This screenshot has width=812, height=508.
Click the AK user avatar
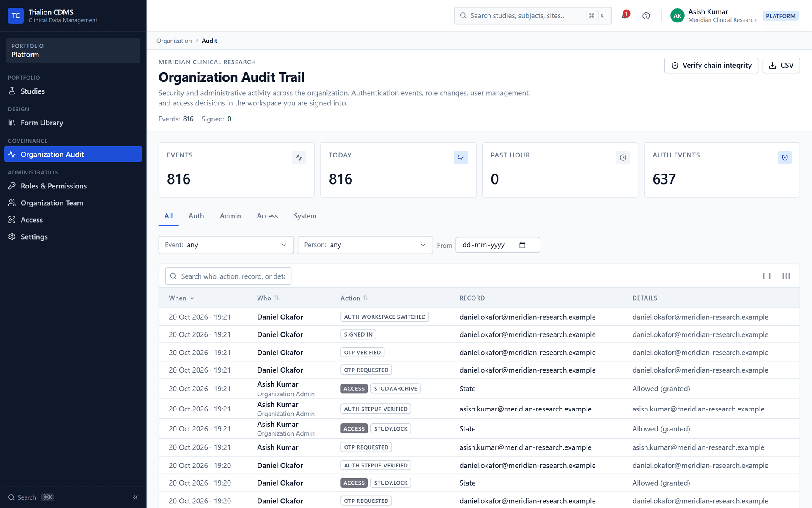[677, 16]
